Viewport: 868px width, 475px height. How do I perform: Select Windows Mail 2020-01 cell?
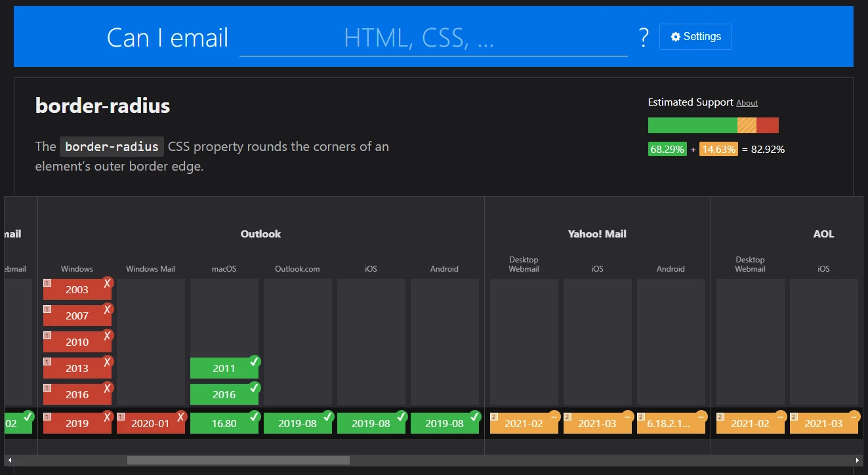(151, 423)
